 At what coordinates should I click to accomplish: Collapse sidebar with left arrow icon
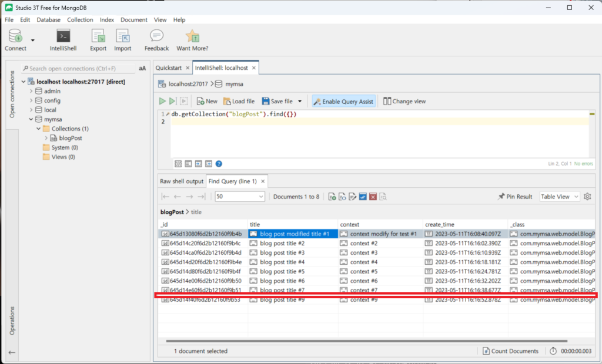click(x=12, y=352)
